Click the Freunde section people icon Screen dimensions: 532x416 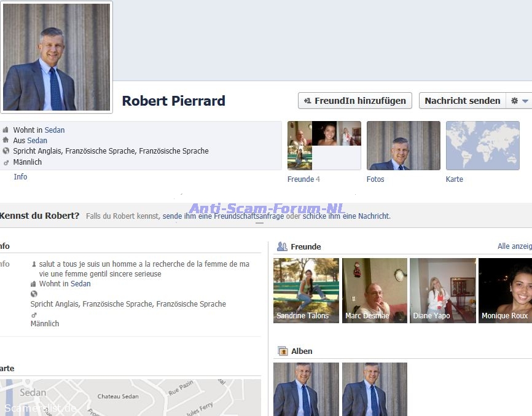(x=282, y=246)
